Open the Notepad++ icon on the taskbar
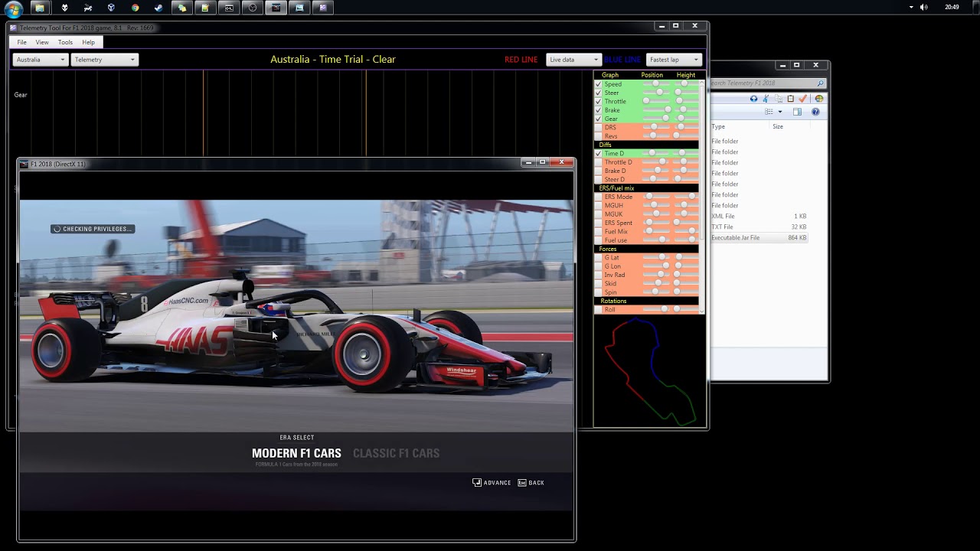980x551 pixels. coord(205,8)
